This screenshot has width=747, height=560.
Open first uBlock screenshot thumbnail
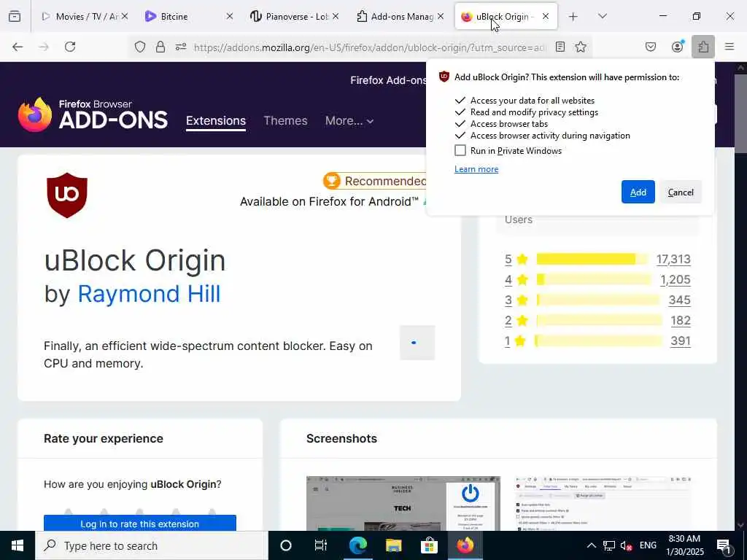[403, 503]
